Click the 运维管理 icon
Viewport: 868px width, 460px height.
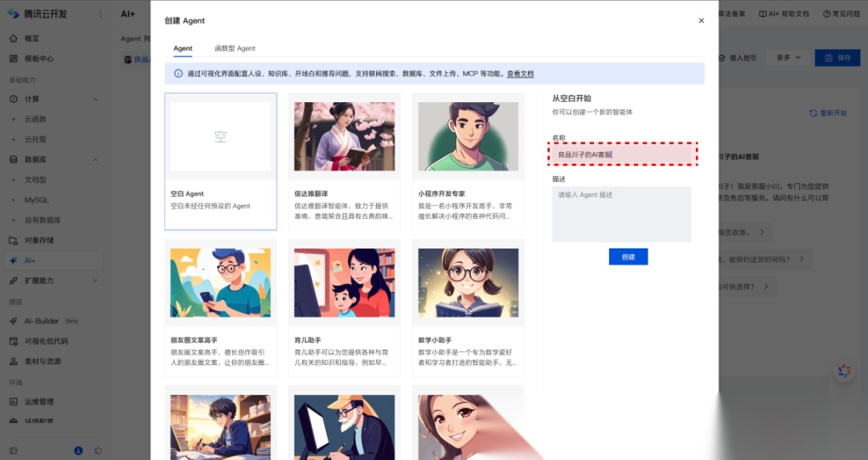[x=14, y=401]
